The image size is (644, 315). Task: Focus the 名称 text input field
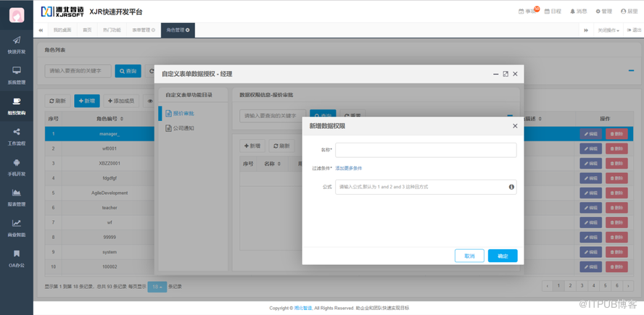point(426,150)
